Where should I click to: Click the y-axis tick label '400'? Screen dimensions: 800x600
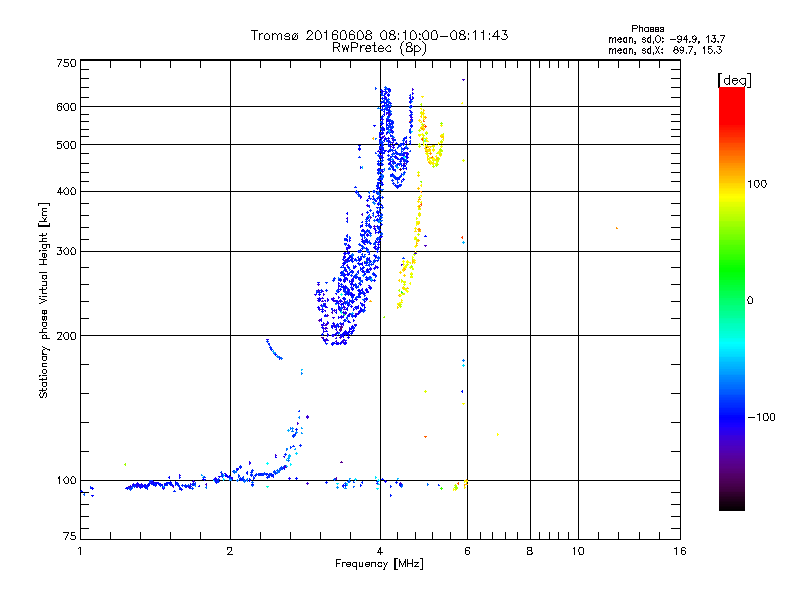coord(66,191)
